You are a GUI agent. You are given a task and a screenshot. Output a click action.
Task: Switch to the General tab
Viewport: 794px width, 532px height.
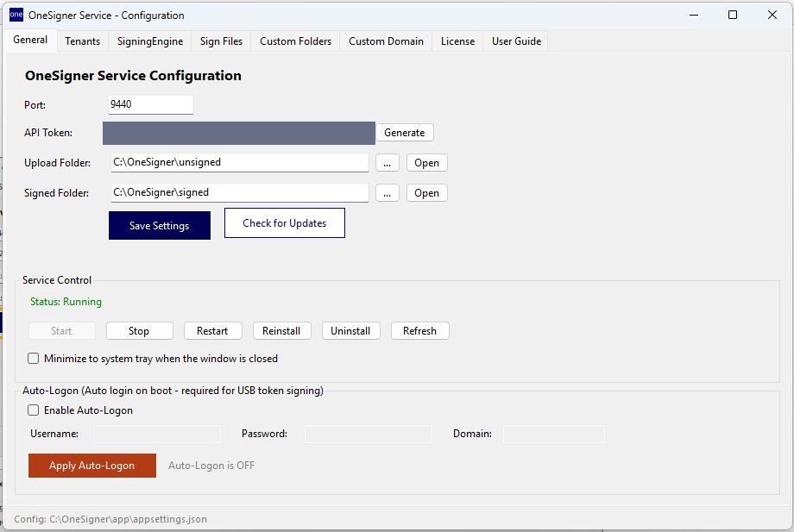coord(30,40)
